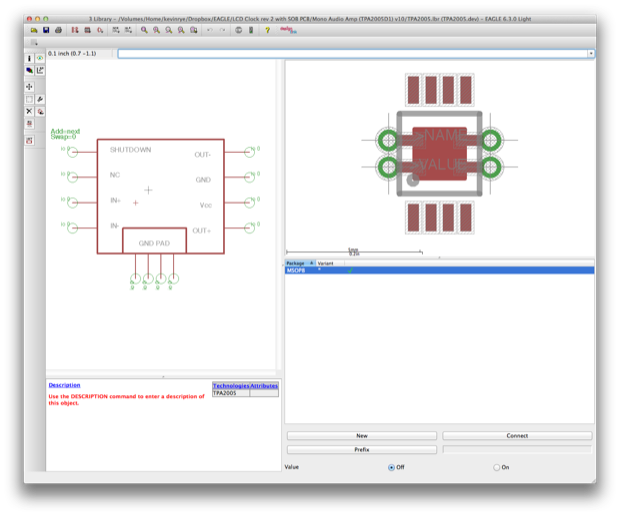Select the Zoom selection tool

193,30
